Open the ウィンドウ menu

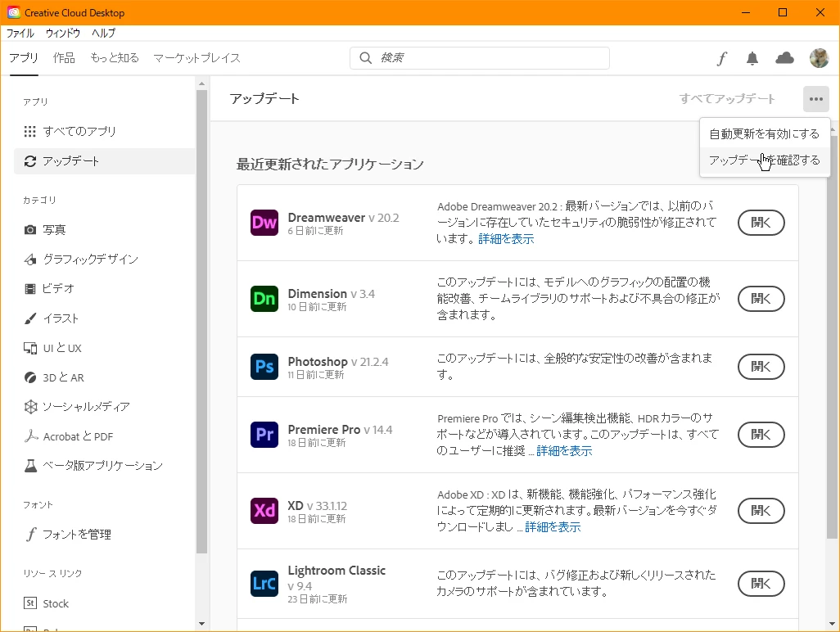pos(63,34)
